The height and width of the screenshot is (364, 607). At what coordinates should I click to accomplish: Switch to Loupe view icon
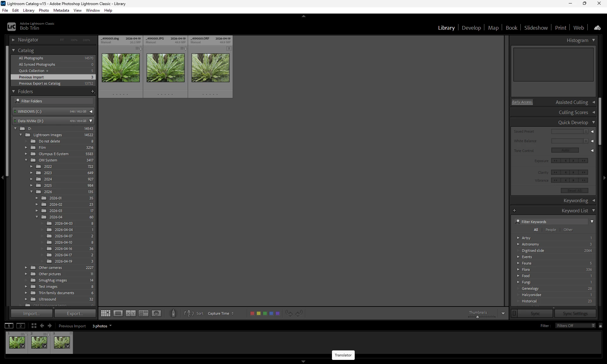pyautogui.click(x=118, y=313)
